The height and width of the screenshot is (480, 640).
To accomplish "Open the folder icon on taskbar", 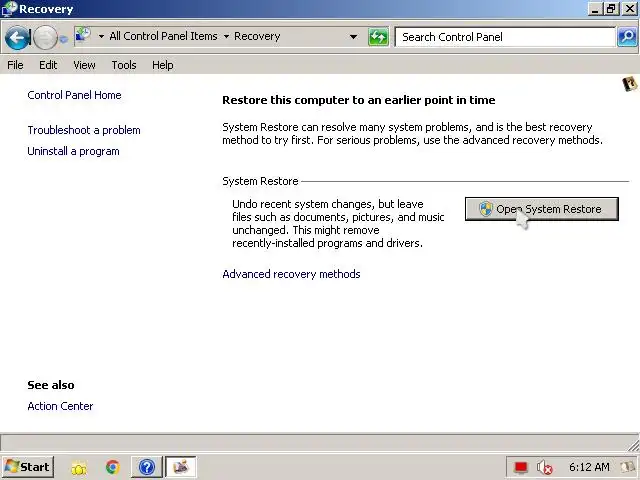I will (x=79, y=468).
